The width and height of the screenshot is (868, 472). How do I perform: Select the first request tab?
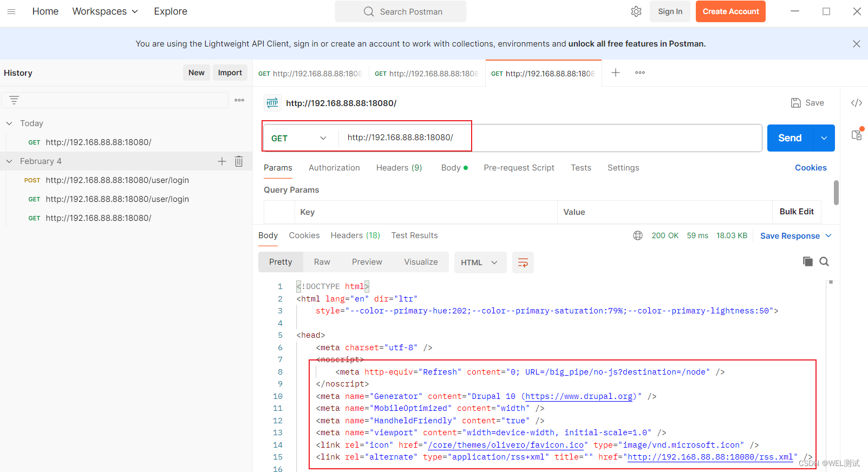310,74
